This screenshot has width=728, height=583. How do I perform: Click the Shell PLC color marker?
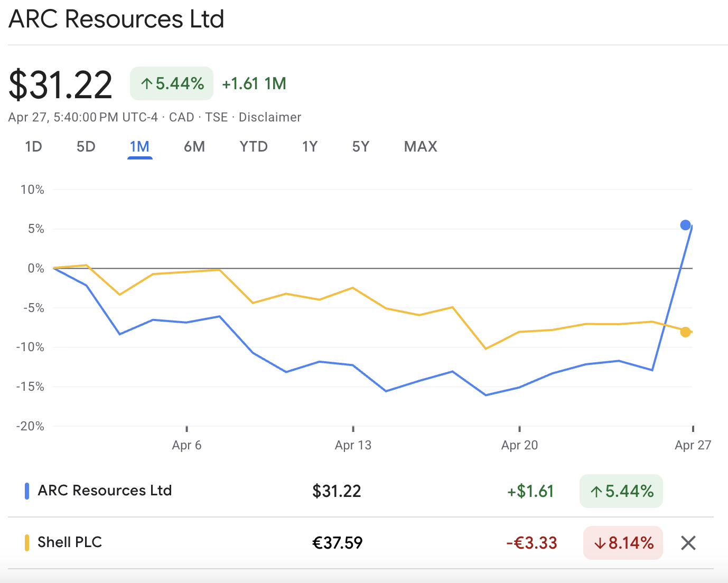[x=27, y=542]
